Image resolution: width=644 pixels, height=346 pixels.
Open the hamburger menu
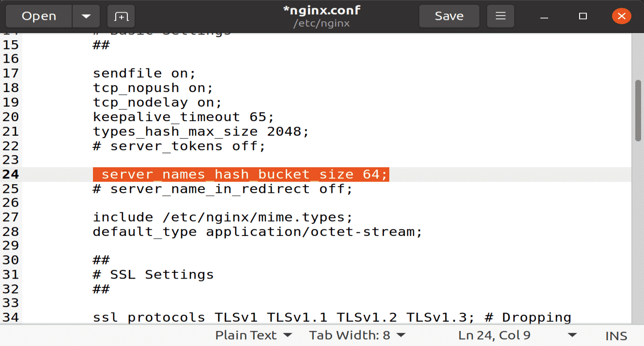click(x=500, y=16)
